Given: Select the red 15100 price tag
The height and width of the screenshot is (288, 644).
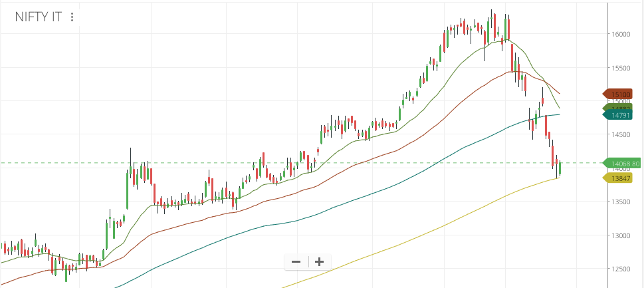Looking at the screenshot, I should (621, 94).
